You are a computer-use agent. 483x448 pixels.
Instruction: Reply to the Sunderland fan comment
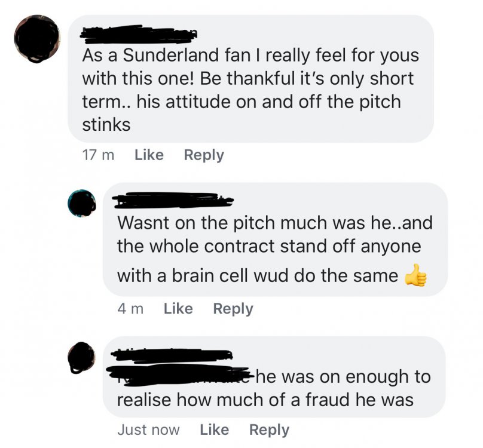coord(204,155)
